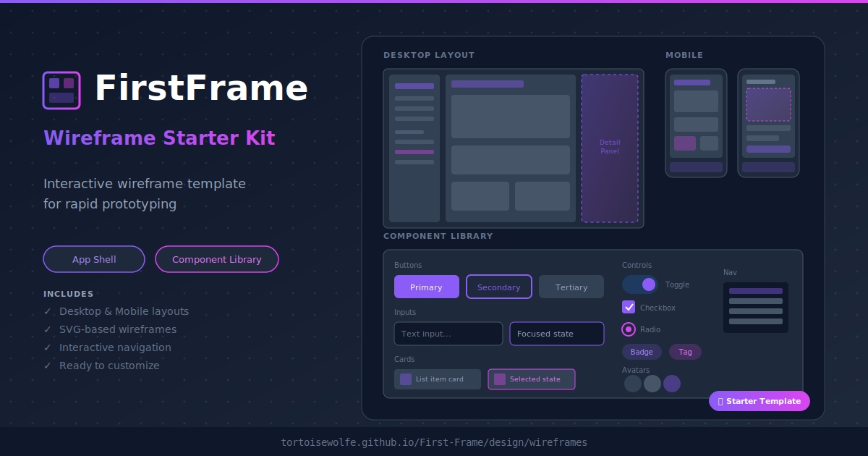Click the square icon in List item card
Screen dimensions: 868x456
coord(406,379)
